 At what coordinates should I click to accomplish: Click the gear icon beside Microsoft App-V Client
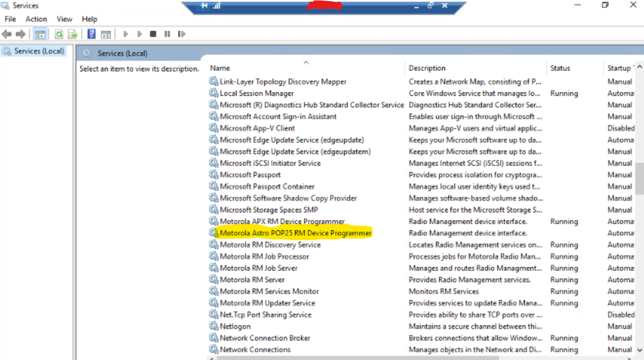point(214,128)
